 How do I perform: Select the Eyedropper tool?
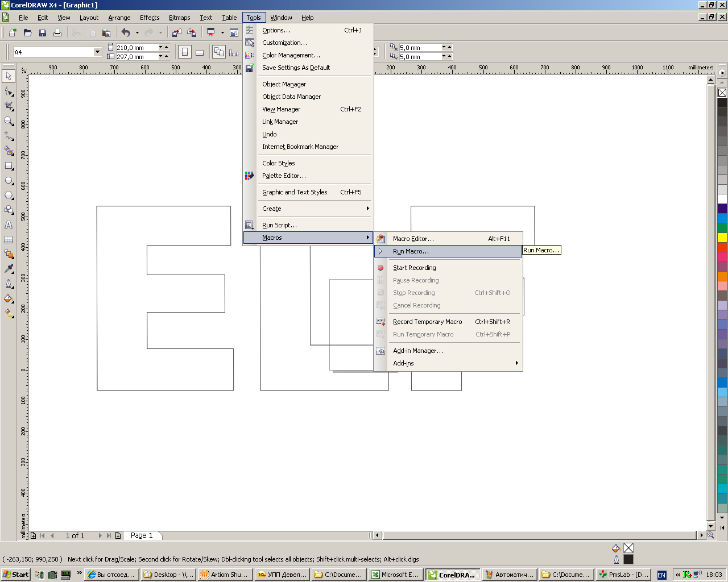[x=9, y=269]
